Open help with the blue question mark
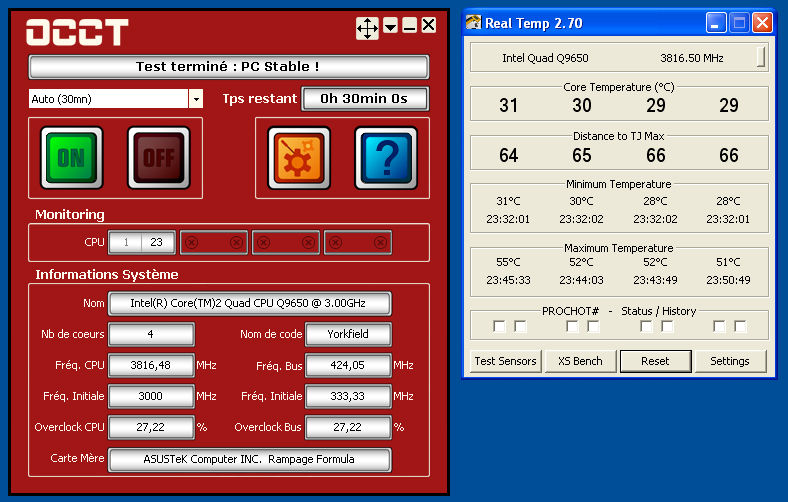 click(385, 158)
